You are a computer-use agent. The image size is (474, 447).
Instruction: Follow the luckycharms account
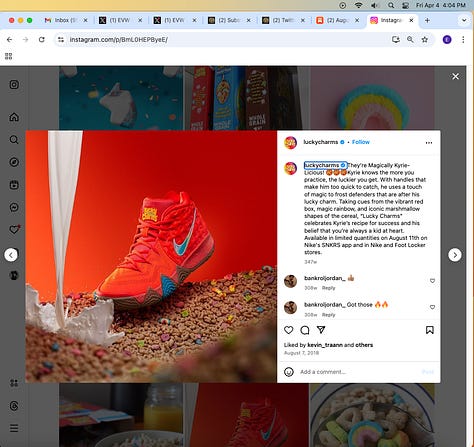tap(361, 142)
